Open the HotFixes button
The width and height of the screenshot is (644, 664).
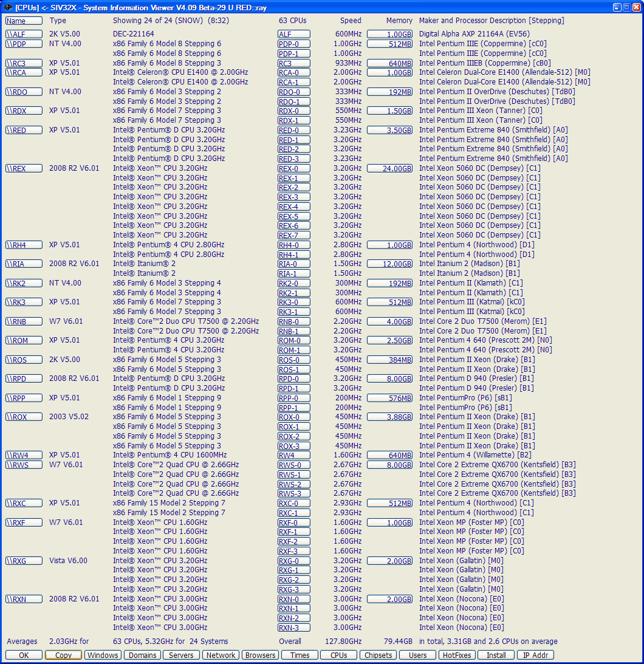(x=457, y=655)
